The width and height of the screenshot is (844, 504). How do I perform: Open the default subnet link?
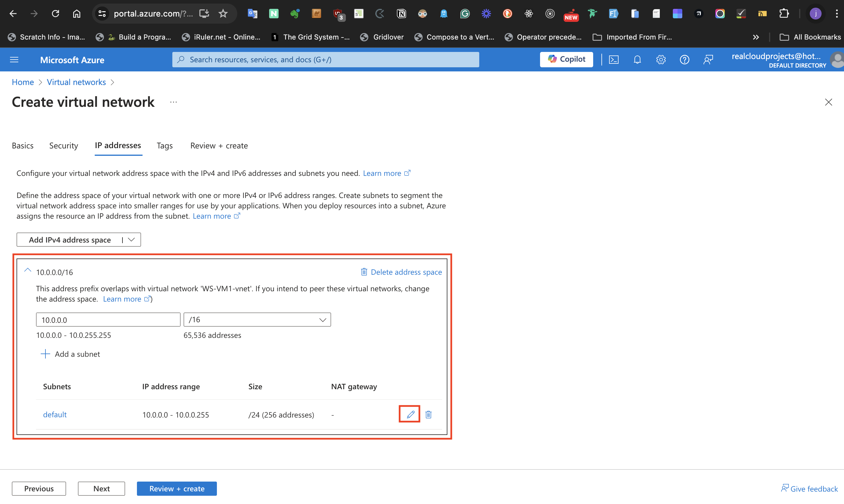55,414
